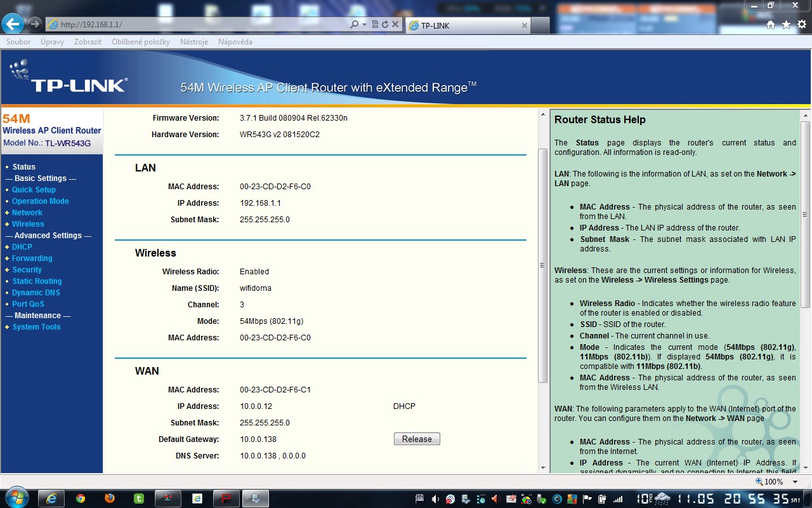
Task: Click the Chrome icon in the taskbar
Action: (81, 498)
